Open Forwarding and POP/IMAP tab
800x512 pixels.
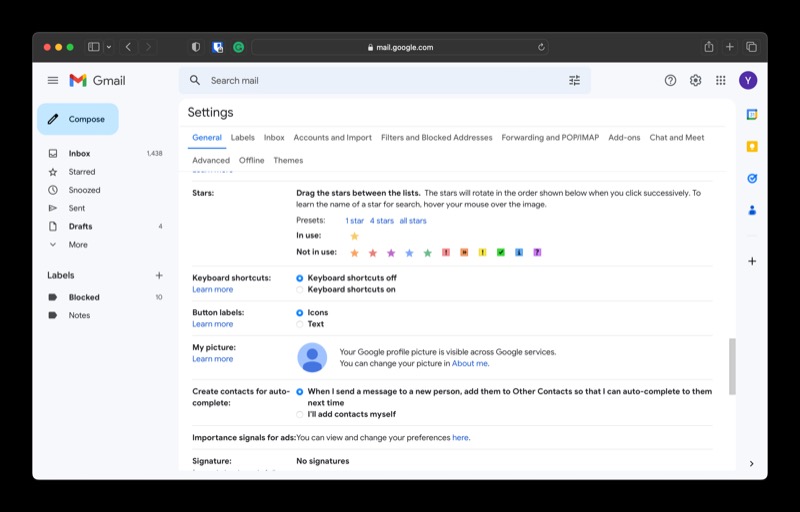coord(550,138)
